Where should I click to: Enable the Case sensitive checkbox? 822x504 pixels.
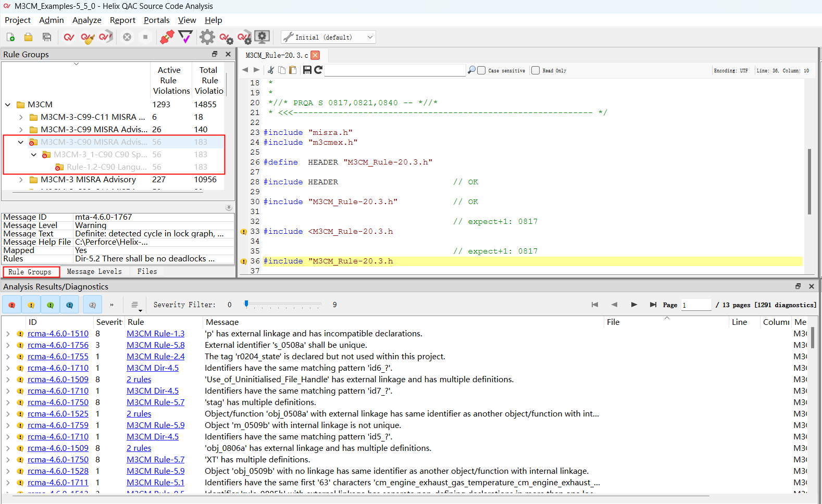pyautogui.click(x=482, y=70)
